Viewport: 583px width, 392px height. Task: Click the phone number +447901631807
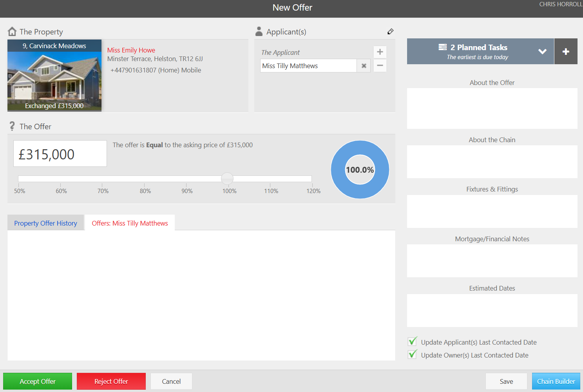[x=133, y=70]
